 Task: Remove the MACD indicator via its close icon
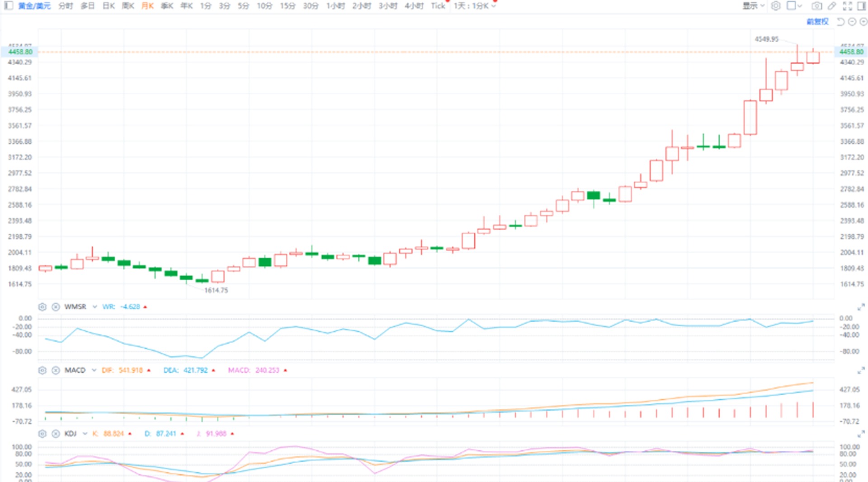pos(56,370)
